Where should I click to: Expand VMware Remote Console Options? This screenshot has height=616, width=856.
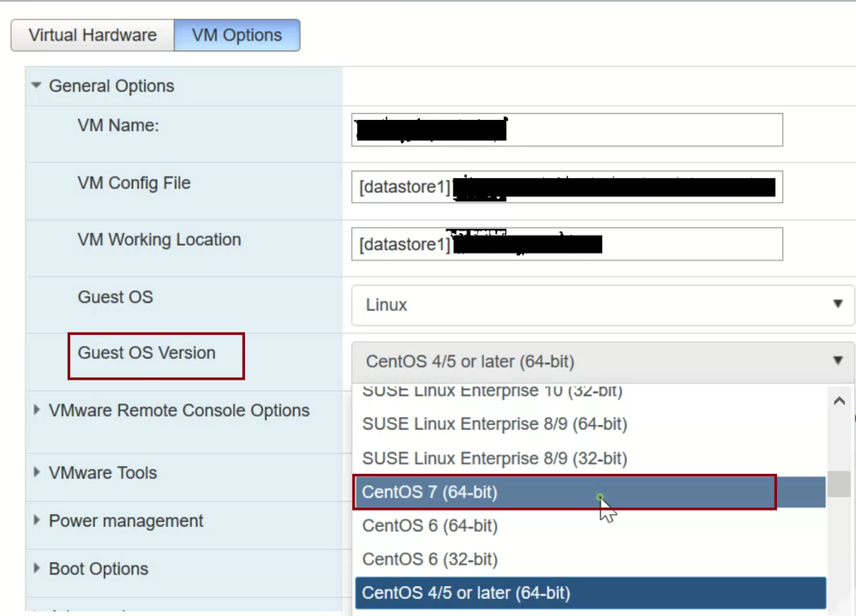(37, 410)
